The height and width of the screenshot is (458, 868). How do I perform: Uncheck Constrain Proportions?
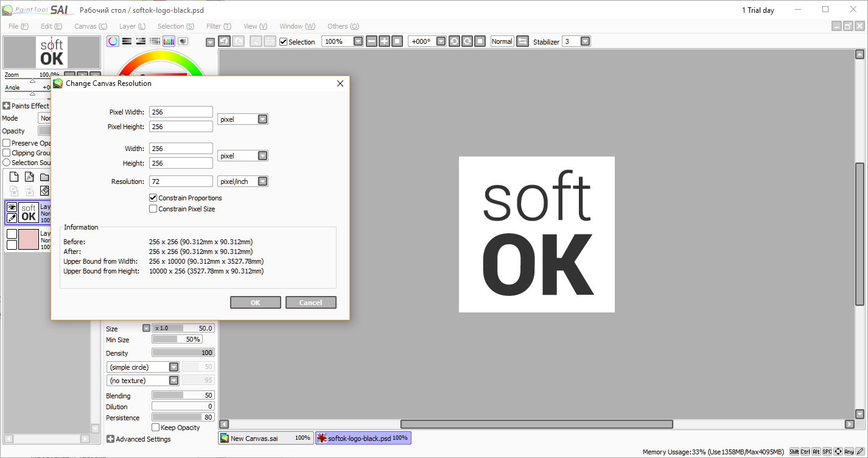pyautogui.click(x=153, y=198)
